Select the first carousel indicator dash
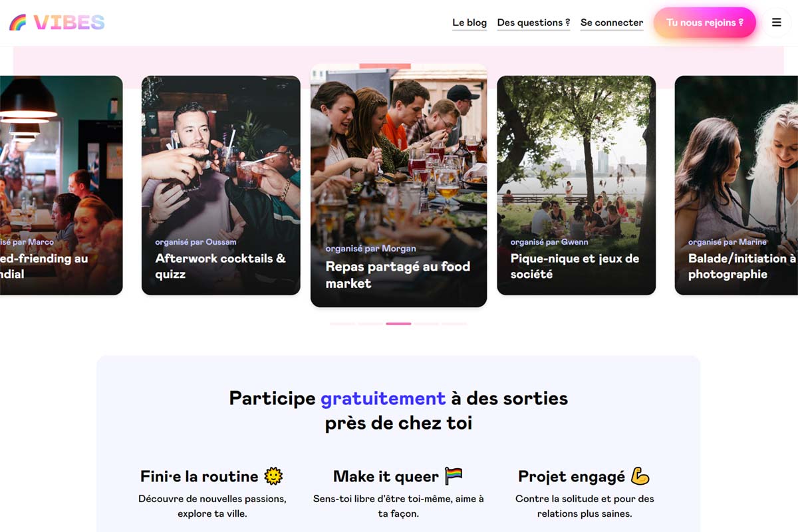The height and width of the screenshot is (532, 798). [342, 324]
